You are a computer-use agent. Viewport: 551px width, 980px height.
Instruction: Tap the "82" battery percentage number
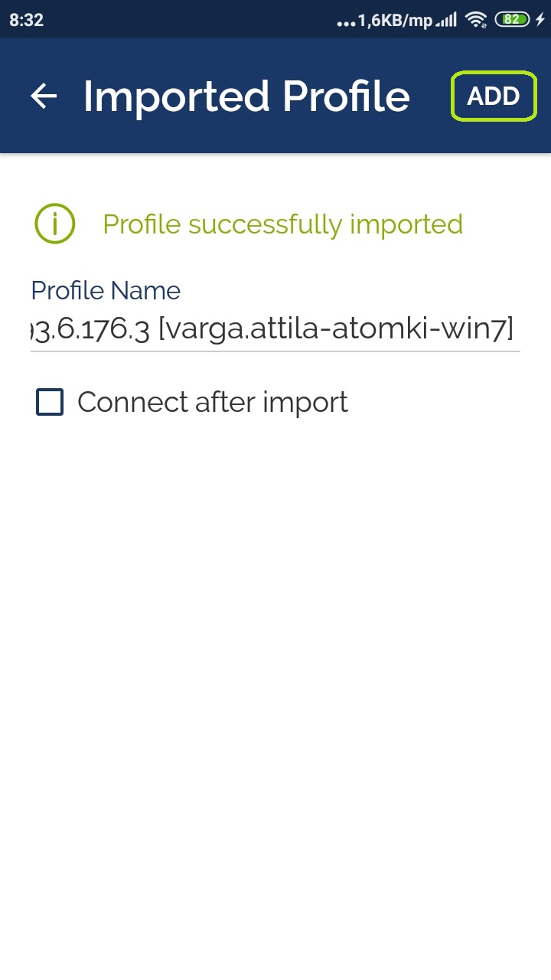coord(511,20)
